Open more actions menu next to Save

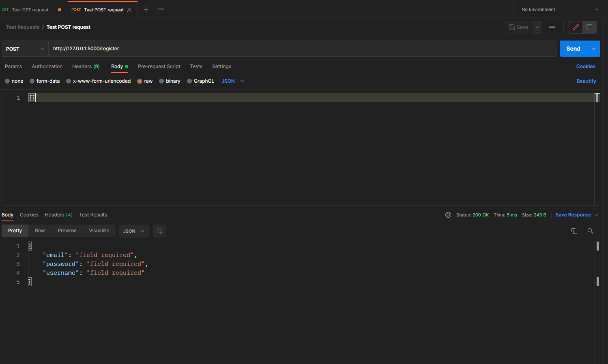point(552,27)
